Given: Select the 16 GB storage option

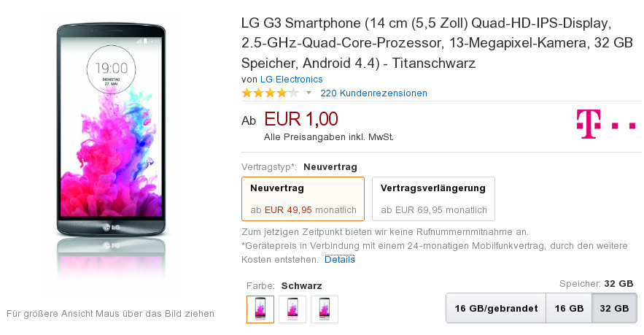Looking at the screenshot, I should [x=569, y=308].
